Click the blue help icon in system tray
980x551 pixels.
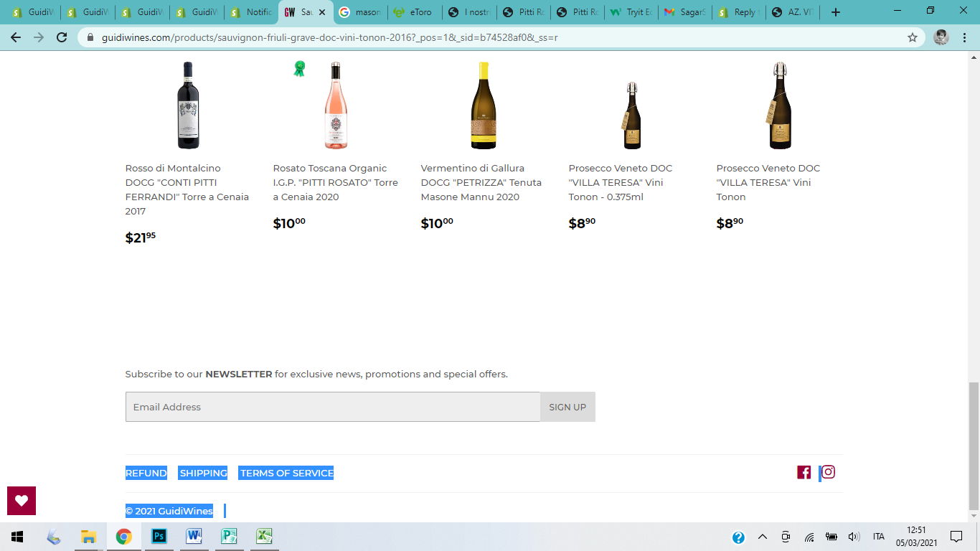click(x=738, y=537)
